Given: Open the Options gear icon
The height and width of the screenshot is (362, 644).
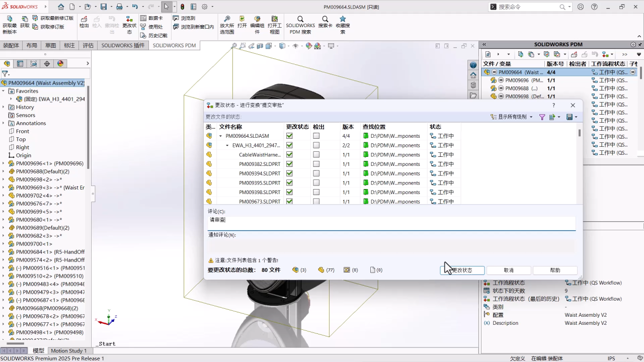Looking at the screenshot, I should tap(205, 7).
